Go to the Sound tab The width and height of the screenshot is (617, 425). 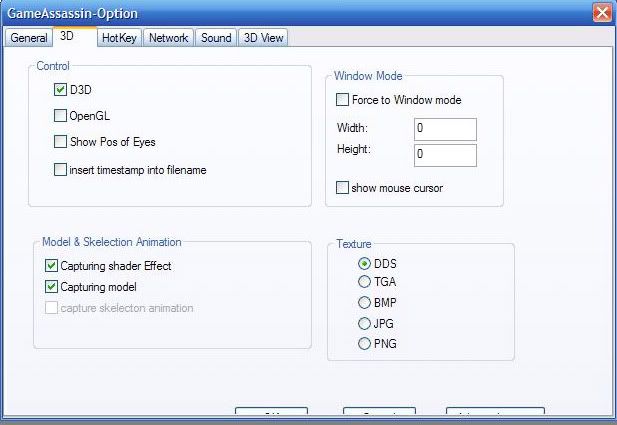click(216, 38)
